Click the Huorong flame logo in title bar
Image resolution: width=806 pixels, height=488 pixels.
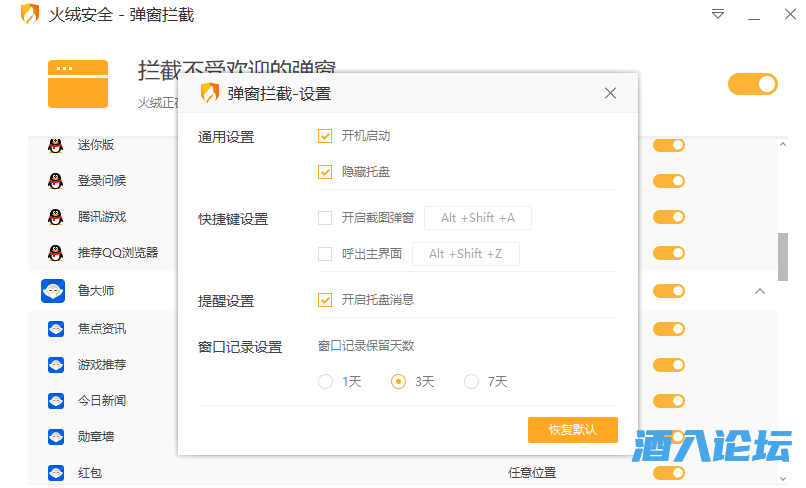(31, 15)
